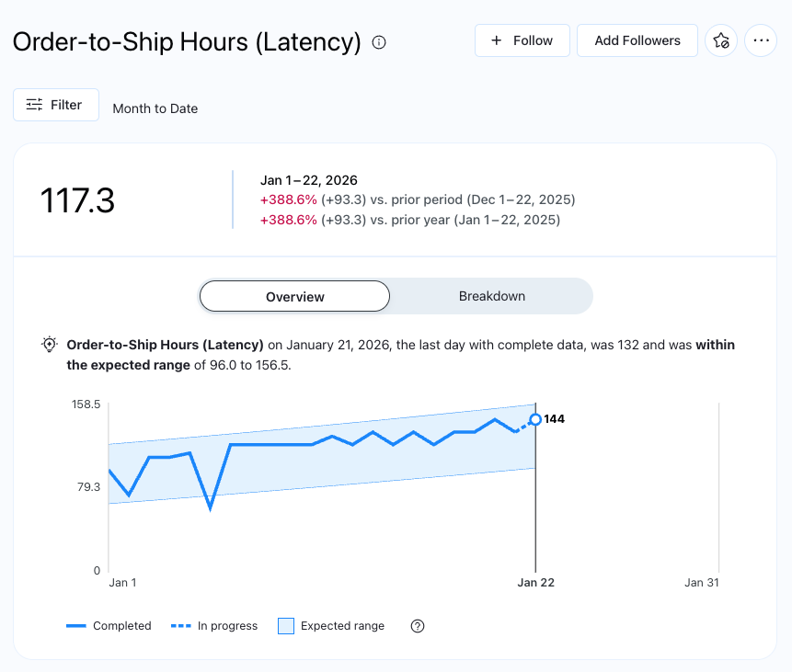This screenshot has height=672, width=792.
Task: Open the Month to Date date range selector
Action: [x=155, y=108]
